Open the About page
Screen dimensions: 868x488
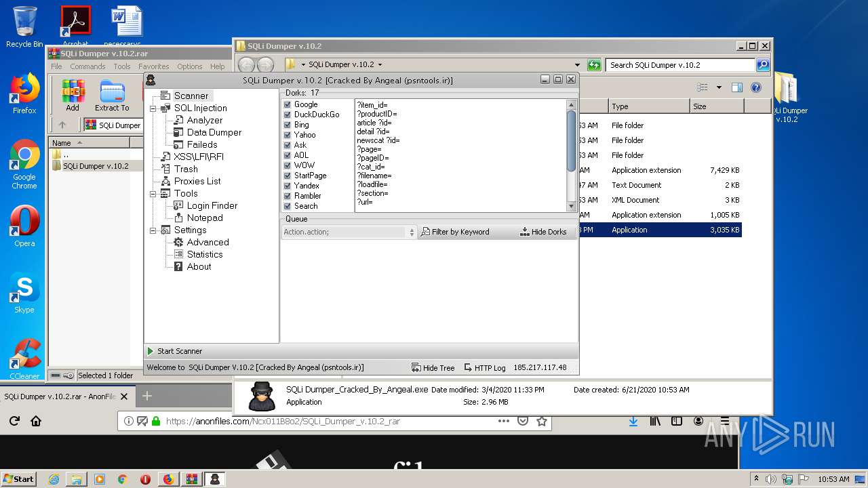[x=199, y=266]
